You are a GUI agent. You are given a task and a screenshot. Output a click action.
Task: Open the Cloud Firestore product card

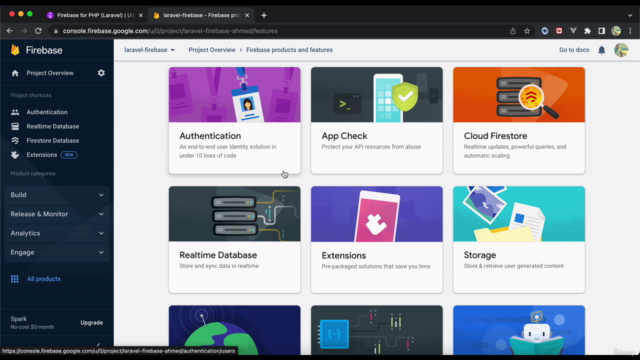tap(519, 120)
